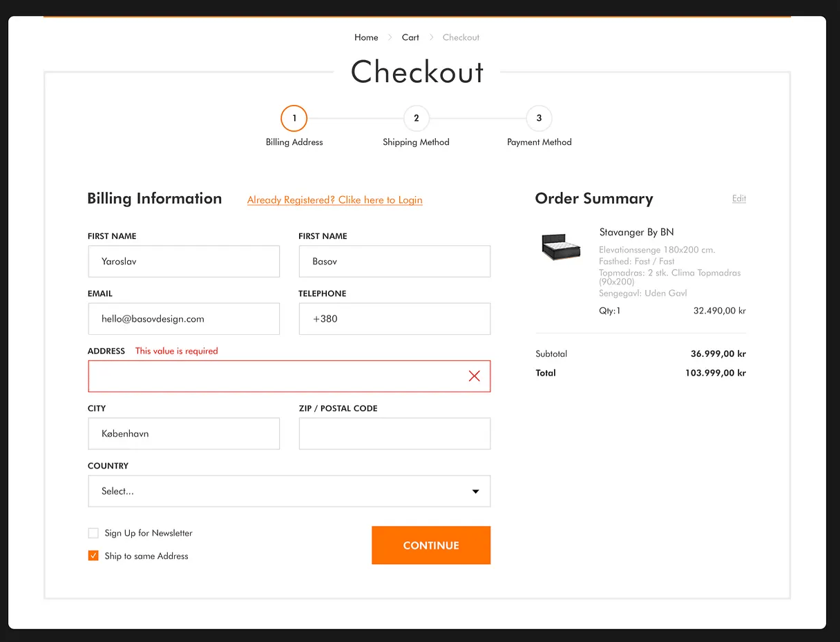Go back to Cart breadcrumb
840x642 pixels.
point(410,37)
